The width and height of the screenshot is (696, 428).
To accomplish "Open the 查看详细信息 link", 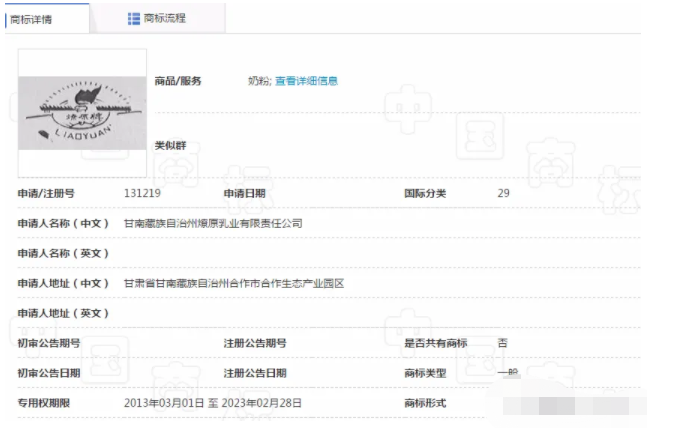I will pos(306,81).
